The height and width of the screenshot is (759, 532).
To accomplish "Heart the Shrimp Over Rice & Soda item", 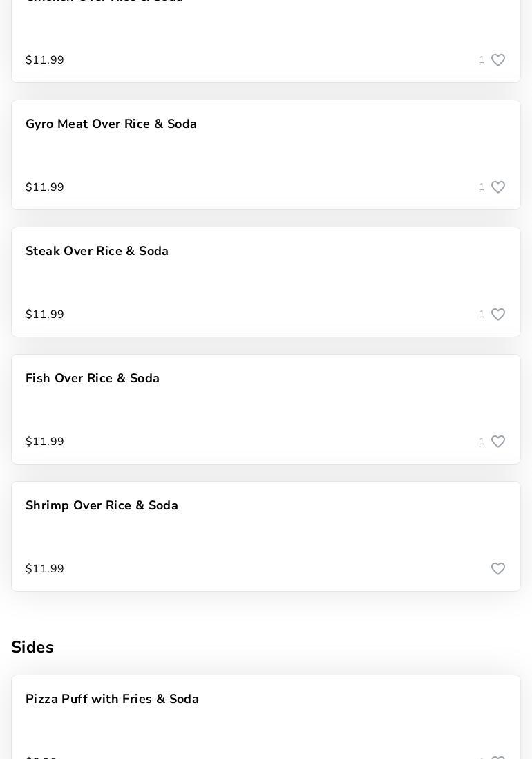I will (x=498, y=569).
